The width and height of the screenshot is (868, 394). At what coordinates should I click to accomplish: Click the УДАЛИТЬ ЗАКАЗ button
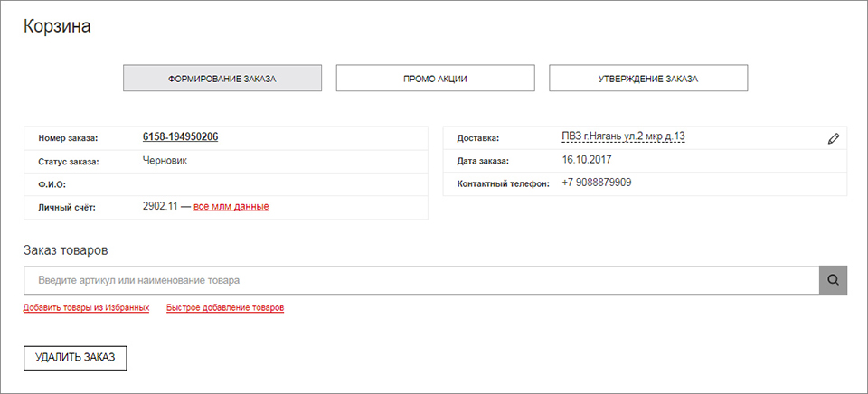coord(75,358)
